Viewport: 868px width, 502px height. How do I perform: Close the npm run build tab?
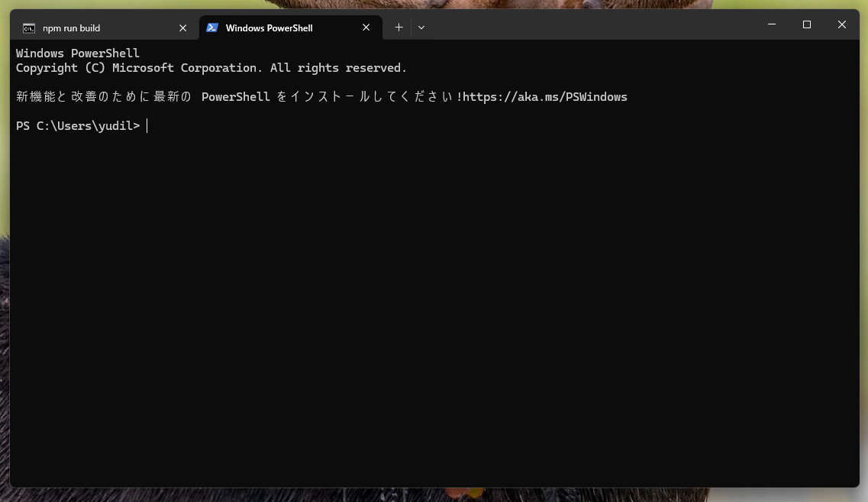[x=182, y=28]
